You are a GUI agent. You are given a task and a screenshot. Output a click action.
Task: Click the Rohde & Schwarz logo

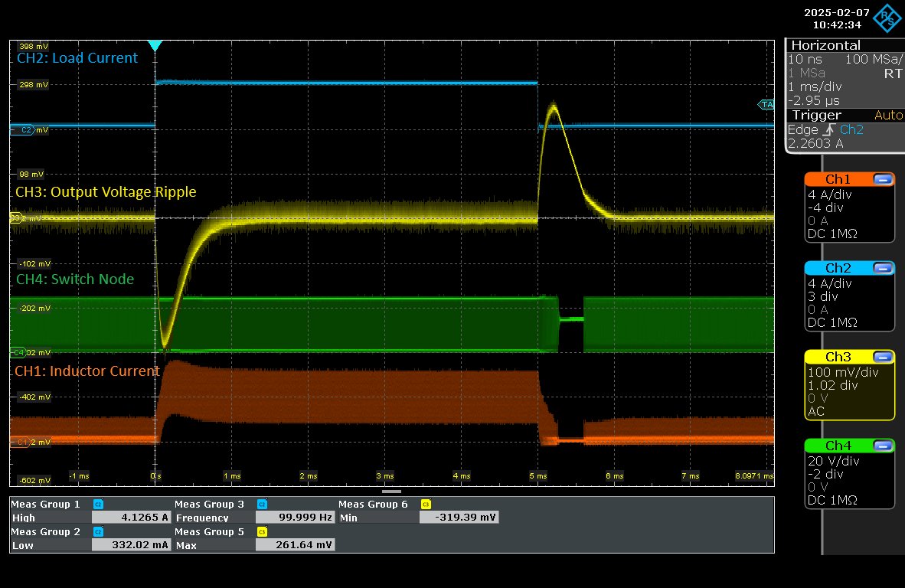tap(889, 19)
